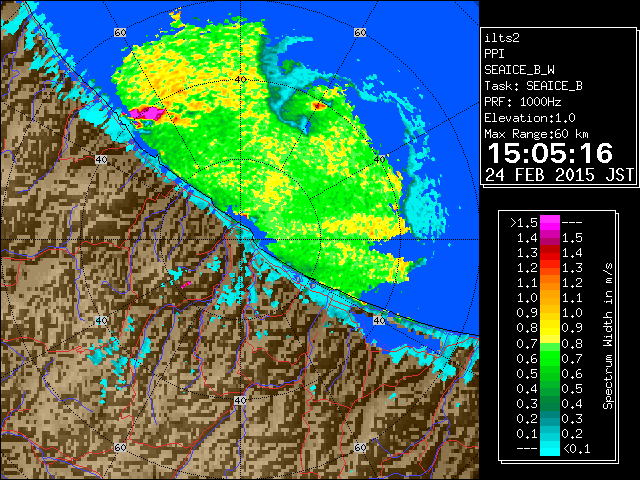Viewport: 640px width, 480px height.
Task: Click the 1.5 label right of legend bar
Action: click(x=572, y=238)
